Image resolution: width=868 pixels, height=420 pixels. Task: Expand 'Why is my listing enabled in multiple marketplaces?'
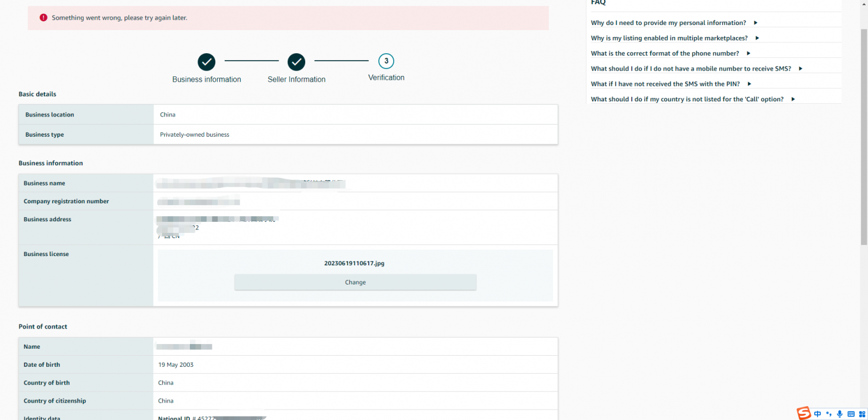675,38
